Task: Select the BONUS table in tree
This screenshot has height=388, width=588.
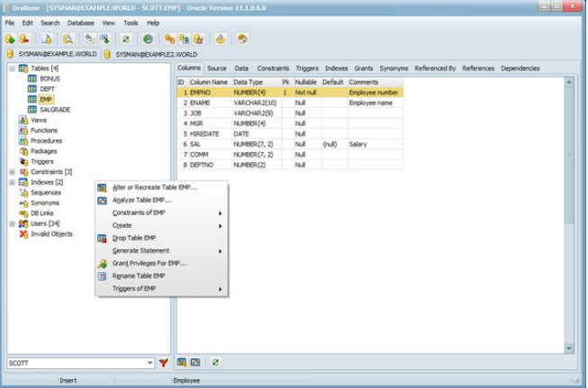Action: pyautogui.click(x=50, y=78)
